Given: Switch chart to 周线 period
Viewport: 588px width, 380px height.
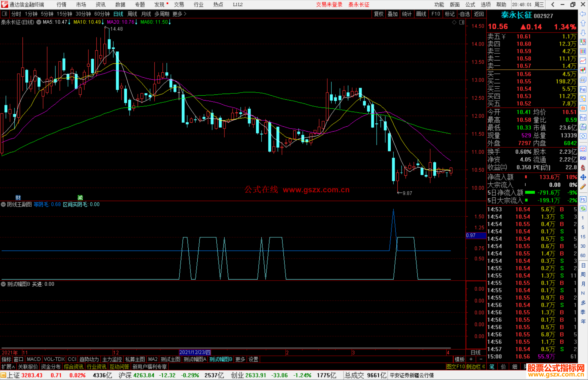Looking at the screenshot, I should (x=132, y=14).
